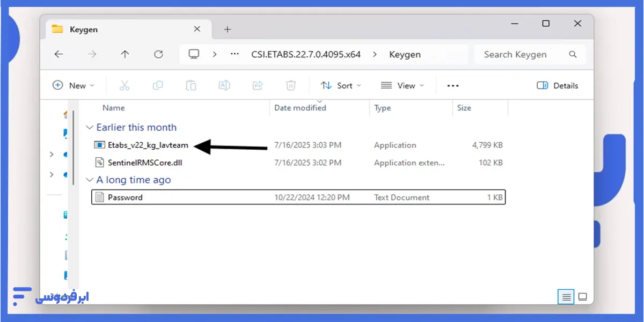Viewport: 644px width, 322px height.
Task: Click the navigation pane scrollbar
Action: [74, 149]
